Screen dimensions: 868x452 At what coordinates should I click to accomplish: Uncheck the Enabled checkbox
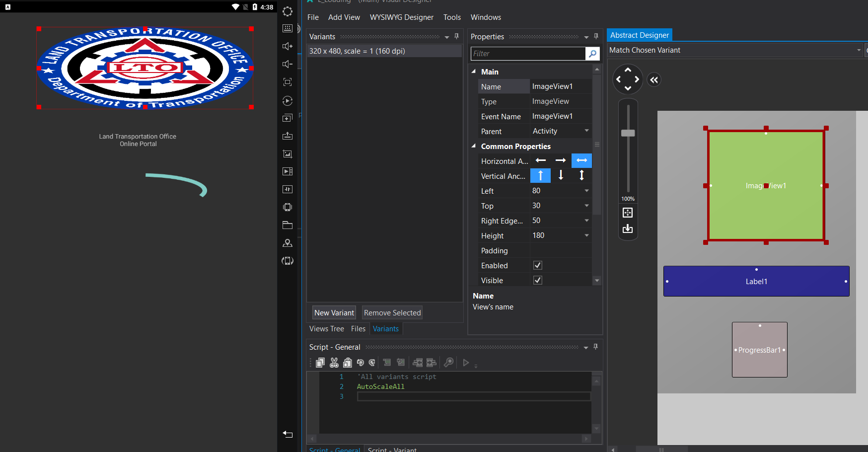click(537, 265)
